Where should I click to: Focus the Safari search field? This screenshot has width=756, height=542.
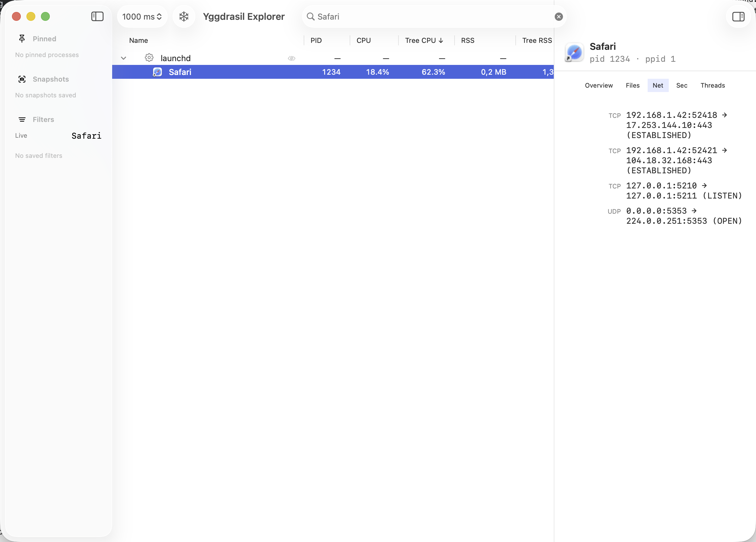(434, 16)
